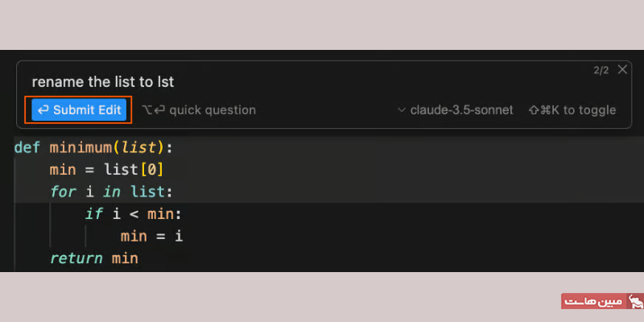Click the 'min = i' assignment line
The width and height of the screenshot is (644, 322).
pos(151,236)
